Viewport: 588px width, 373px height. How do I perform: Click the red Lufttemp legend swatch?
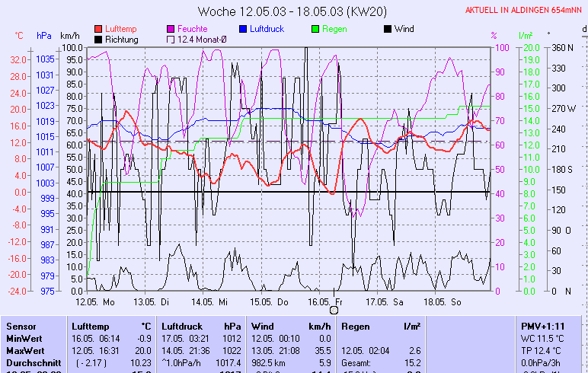pos(98,29)
